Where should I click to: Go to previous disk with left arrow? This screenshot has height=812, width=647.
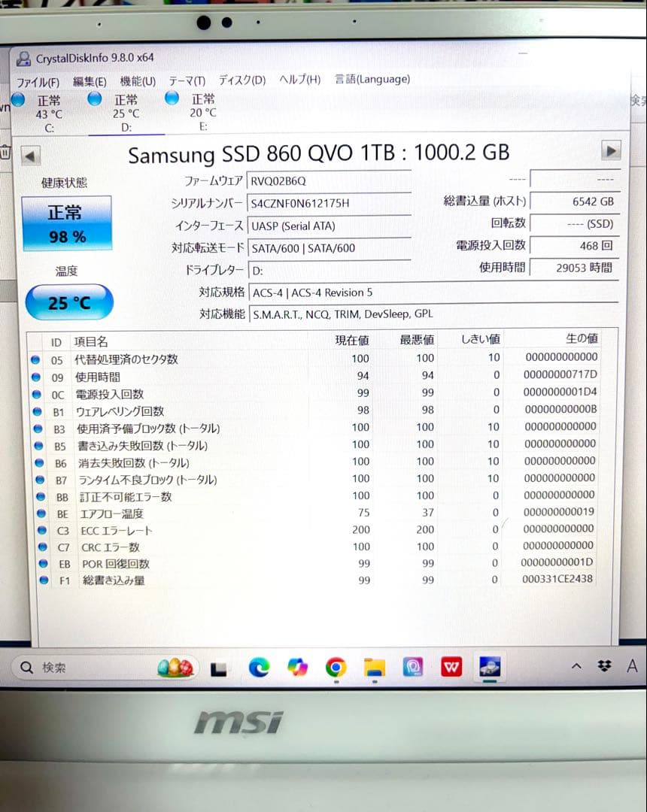point(30,156)
